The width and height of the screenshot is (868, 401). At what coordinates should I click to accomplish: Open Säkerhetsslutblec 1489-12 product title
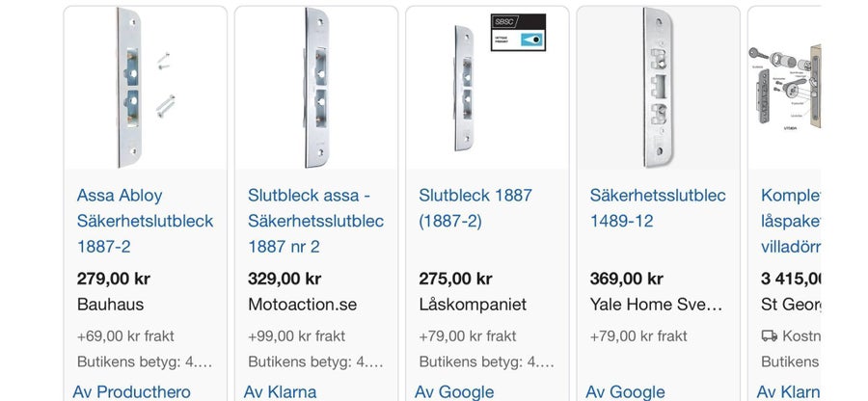click(658, 208)
